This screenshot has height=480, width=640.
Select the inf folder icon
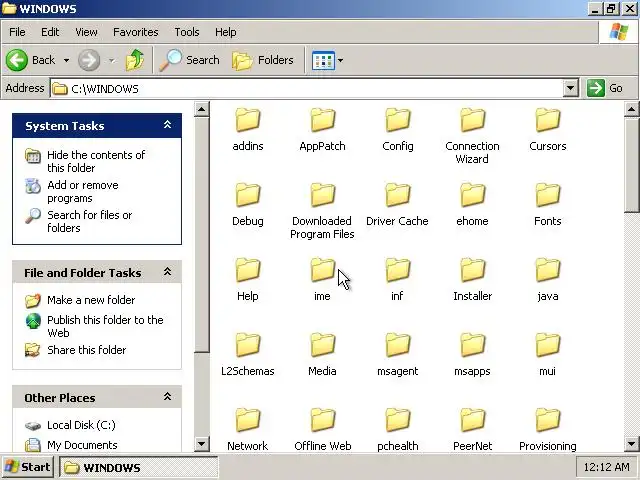pyautogui.click(x=398, y=270)
